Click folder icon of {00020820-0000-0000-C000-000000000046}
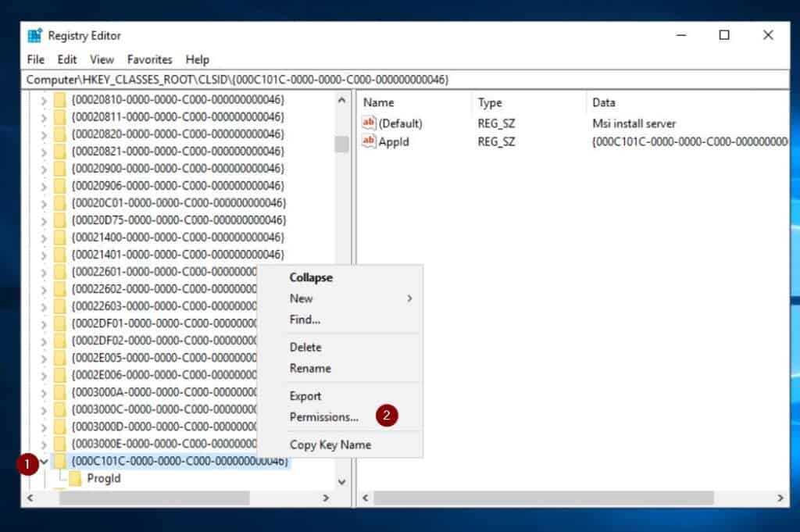This screenshot has height=532, width=800. point(60,134)
